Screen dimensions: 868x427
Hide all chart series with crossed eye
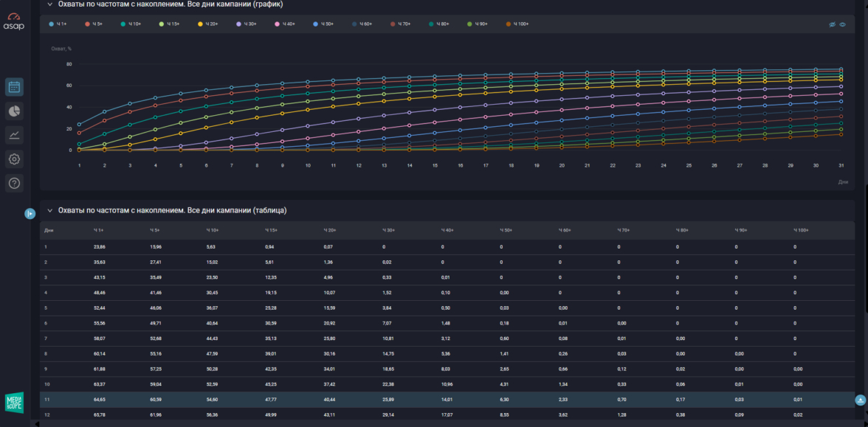[x=833, y=24]
